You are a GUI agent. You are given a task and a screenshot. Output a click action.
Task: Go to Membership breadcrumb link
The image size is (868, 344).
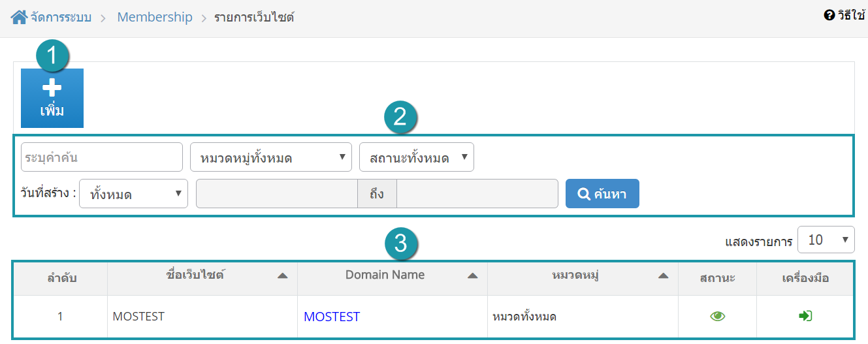click(x=155, y=17)
